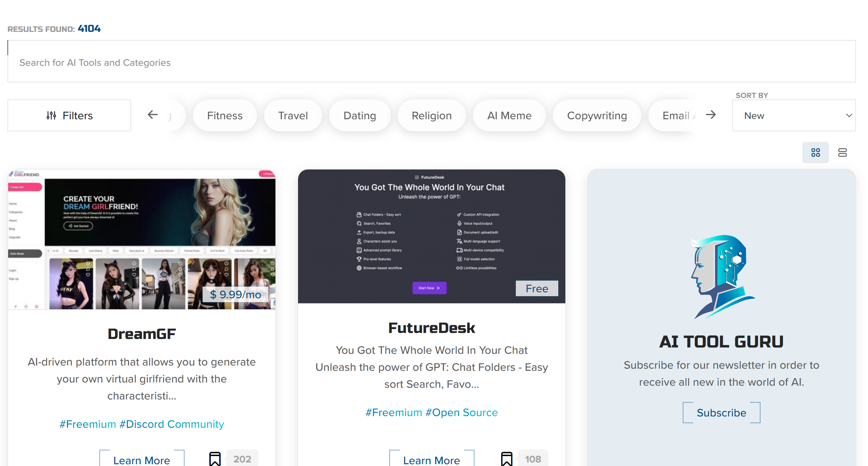The height and width of the screenshot is (466, 868).
Task: Select the Travel category chip
Action: (293, 115)
